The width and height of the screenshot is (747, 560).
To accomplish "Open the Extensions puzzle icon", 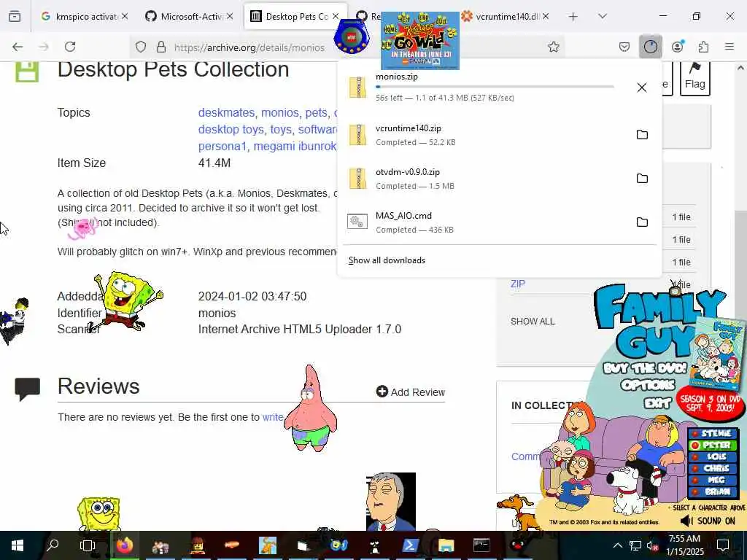I will pyautogui.click(x=703, y=47).
